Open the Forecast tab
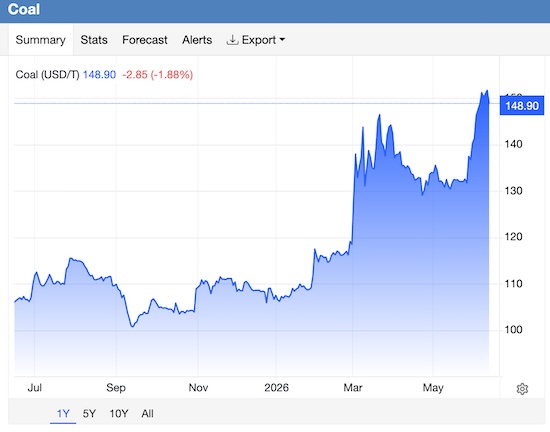Viewport: 550px width, 432px height. tap(145, 40)
